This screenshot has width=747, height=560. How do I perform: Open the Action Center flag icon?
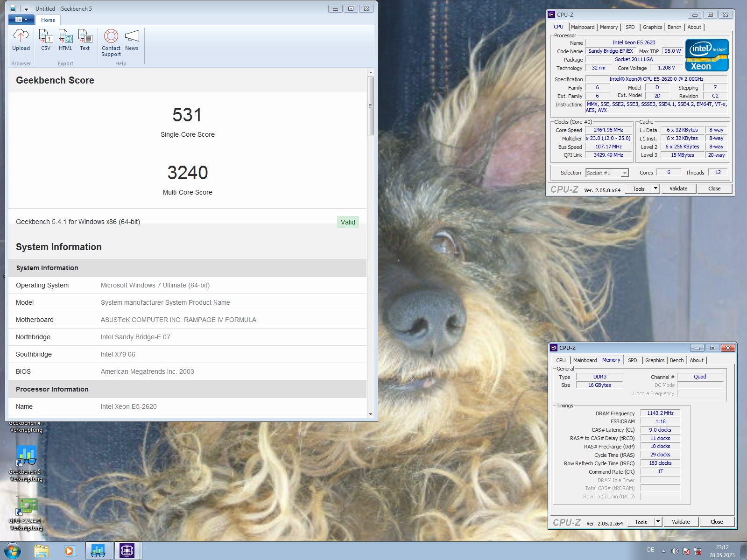pyautogui.click(x=686, y=551)
